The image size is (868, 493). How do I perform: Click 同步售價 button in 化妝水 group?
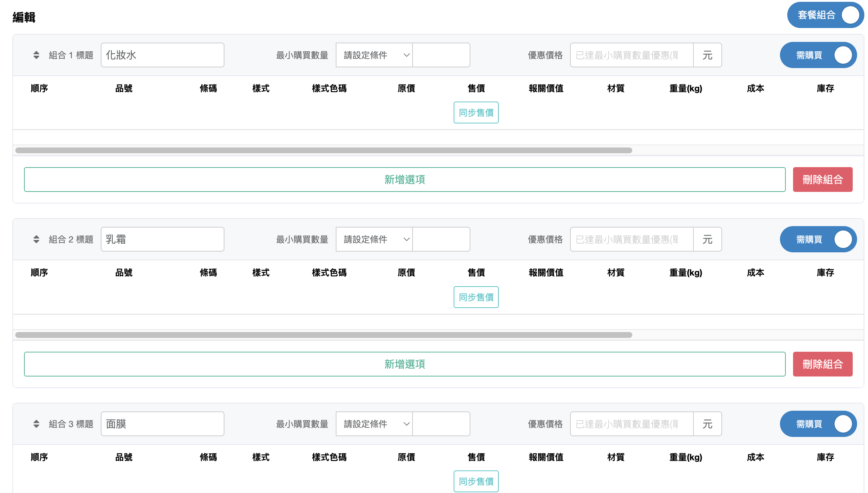(476, 113)
